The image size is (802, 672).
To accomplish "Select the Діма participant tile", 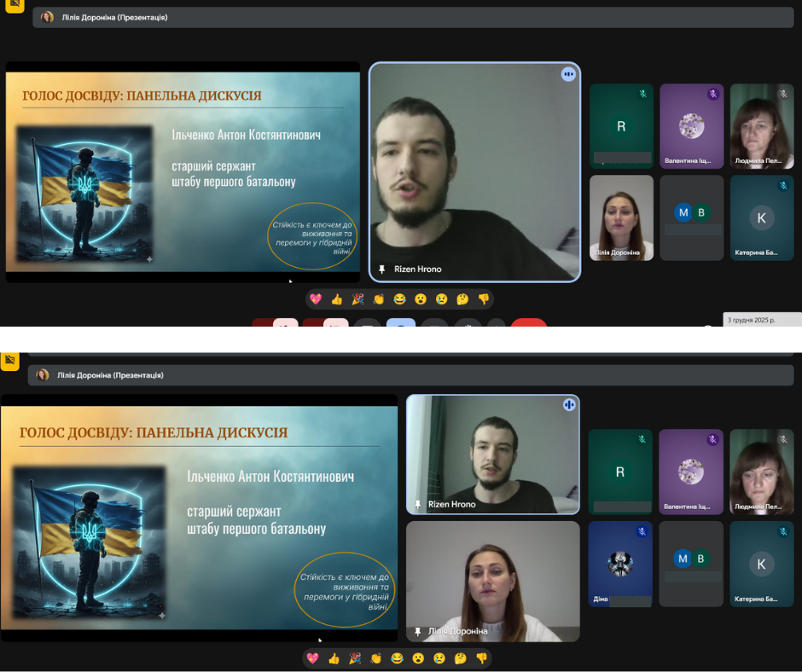I will pyautogui.click(x=620, y=564).
